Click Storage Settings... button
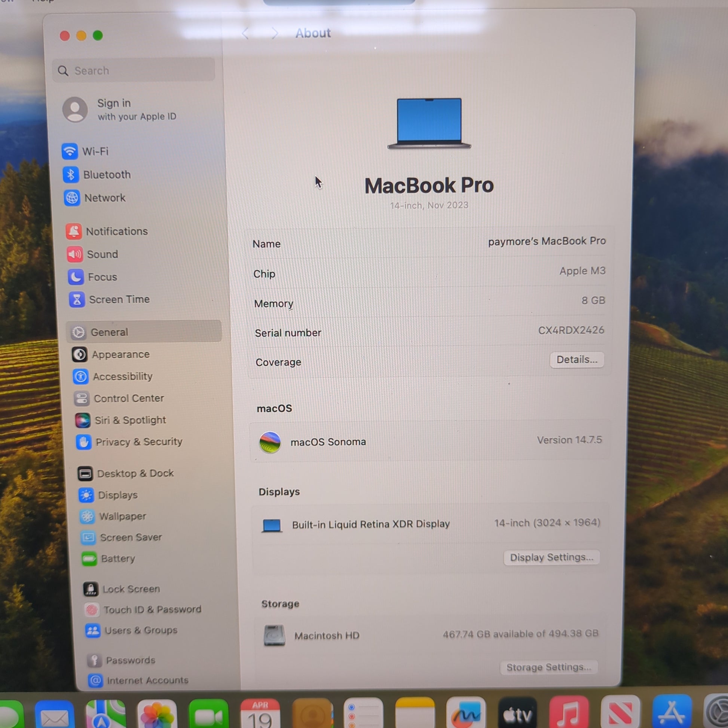The image size is (728, 728). click(x=549, y=667)
